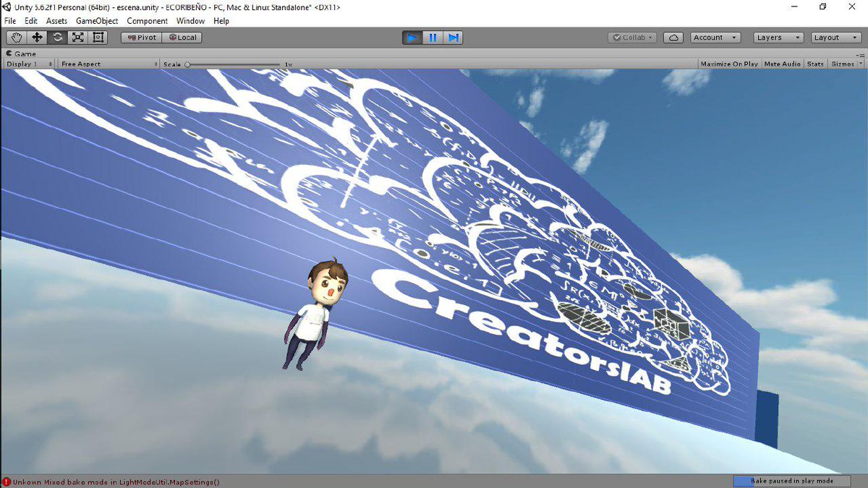Open the Window menu
The image size is (868, 488).
pyautogui.click(x=190, y=21)
